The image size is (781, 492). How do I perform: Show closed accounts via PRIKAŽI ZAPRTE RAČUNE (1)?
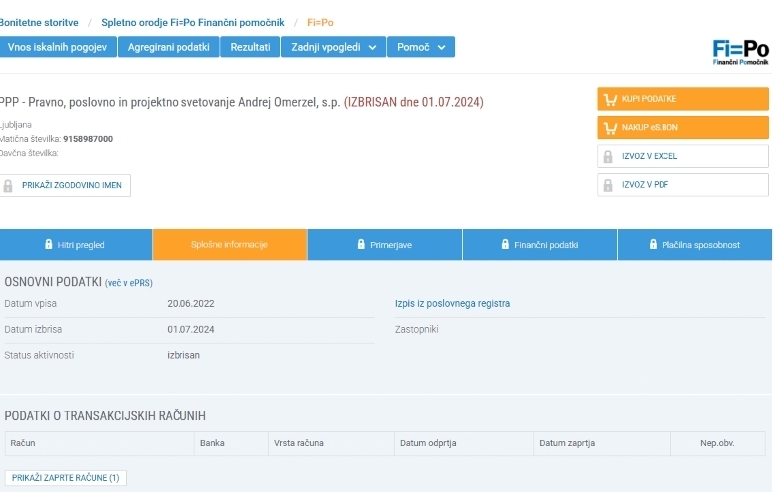point(66,478)
